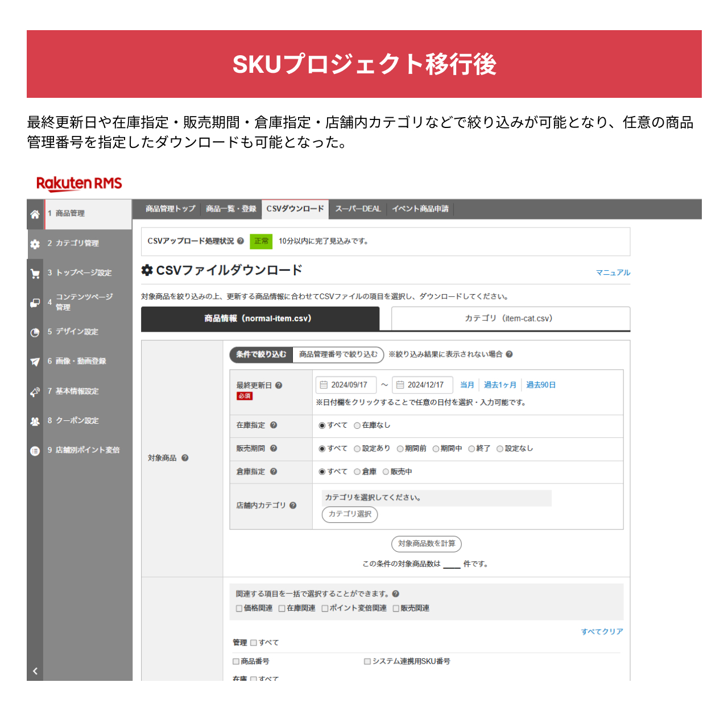Click the 対象商品数を計算 button
Viewport: 728px width, 711px height.
pyautogui.click(x=425, y=544)
